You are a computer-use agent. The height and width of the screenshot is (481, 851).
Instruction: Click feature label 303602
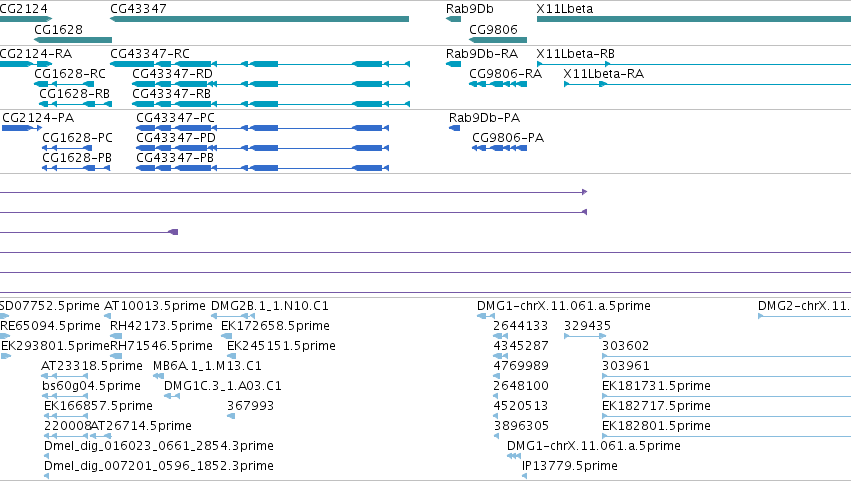click(625, 346)
